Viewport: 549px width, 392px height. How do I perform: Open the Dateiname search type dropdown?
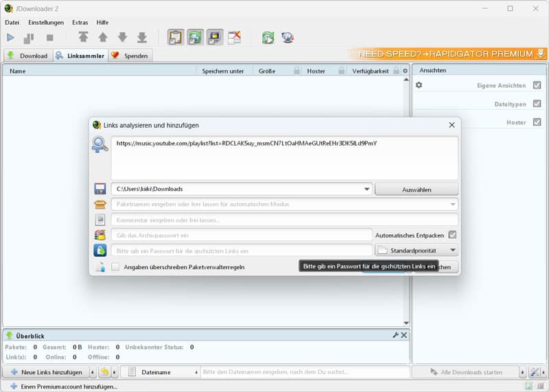click(161, 372)
